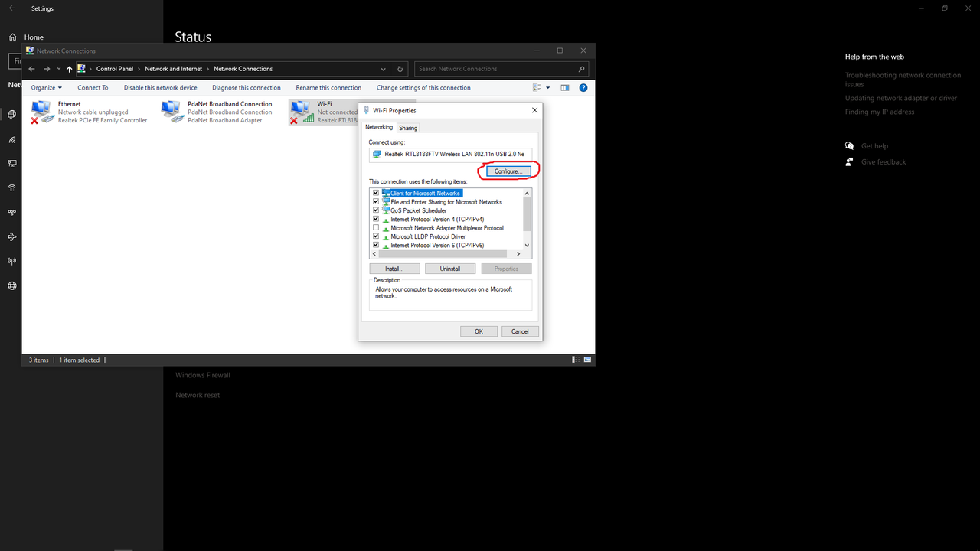980x551 pixels.
Task: Open the Organize dropdown menu
Action: pos(47,88)
